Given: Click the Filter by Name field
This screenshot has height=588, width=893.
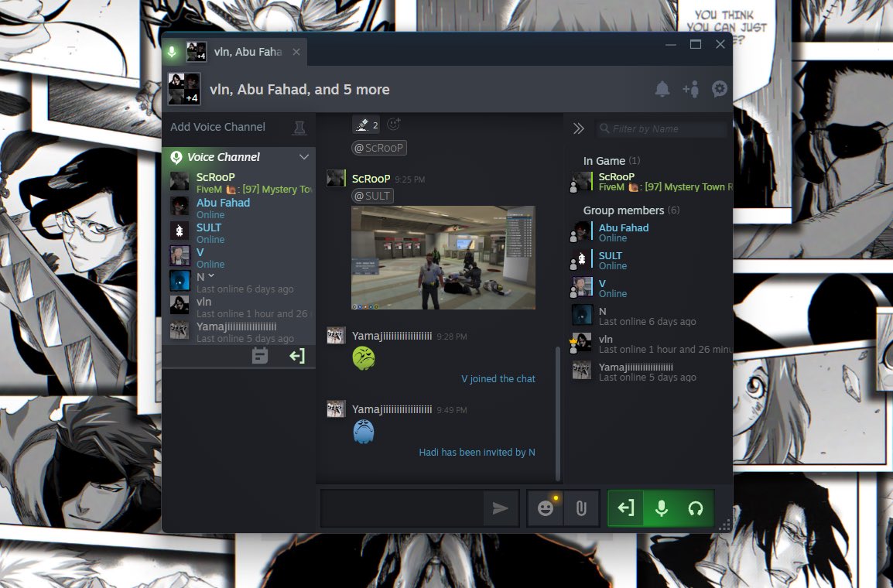Looking at the screenshot, I should tap(662, 128).
